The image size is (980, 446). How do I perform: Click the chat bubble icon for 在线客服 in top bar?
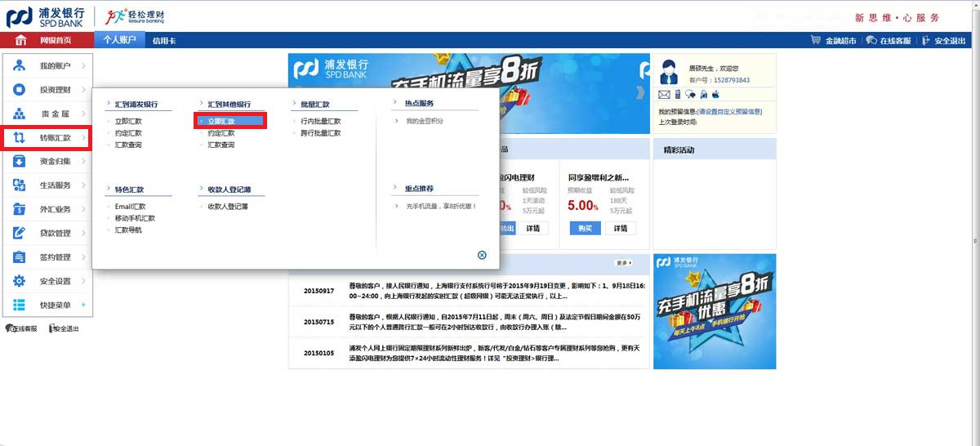click(x=871, y=40)
